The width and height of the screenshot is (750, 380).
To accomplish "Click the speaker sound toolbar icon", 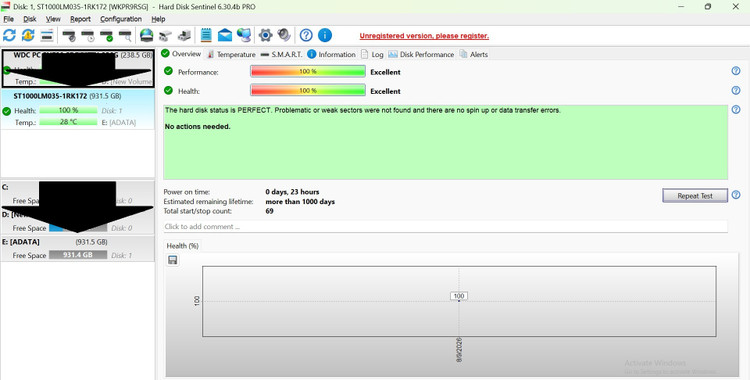I will (x=284, y=35).
